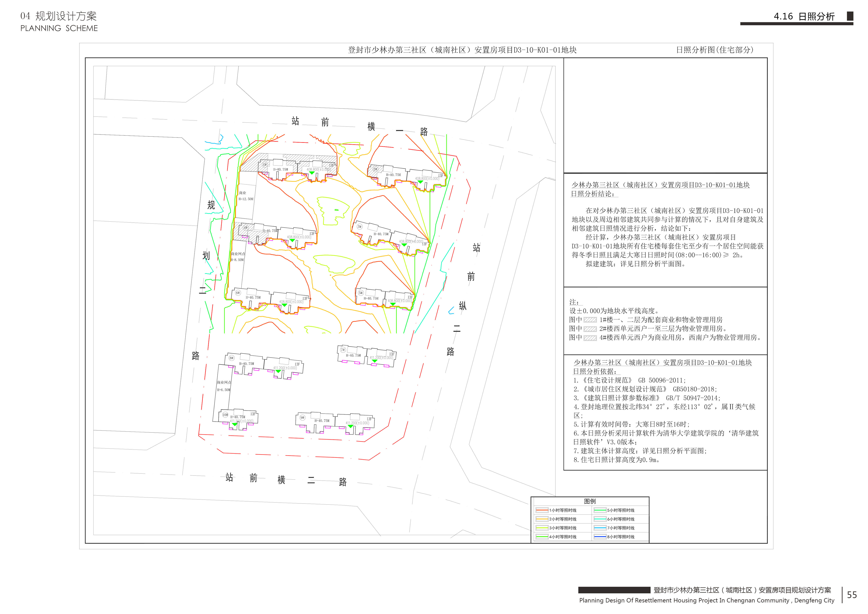Click the 4.16 日照分析 section heading
Viewport: 868px width, 614px height.
(x=804, y=17)
